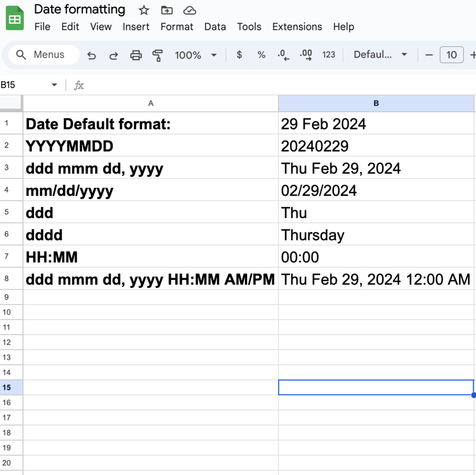Click the Menus search box
This screenshot has width=476, height=475.
(x=44, y=55)
